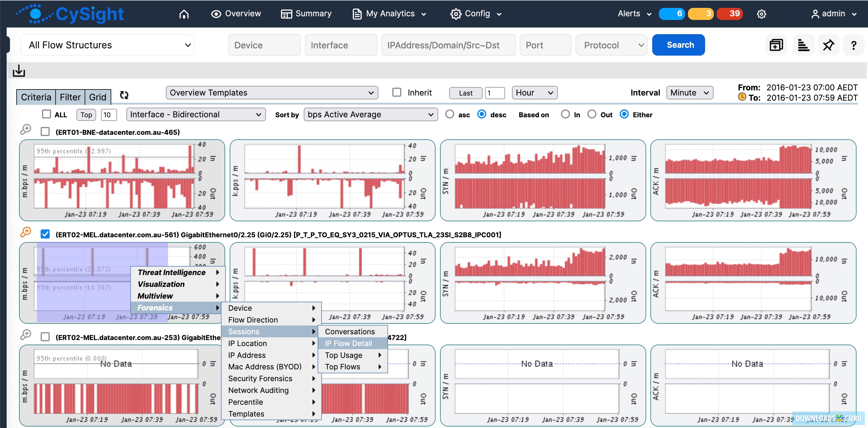The height and width of the screenshot is (428, 868).
Task: Expand the All Flow Structures dropdown
Action: [x=107, y=45]
